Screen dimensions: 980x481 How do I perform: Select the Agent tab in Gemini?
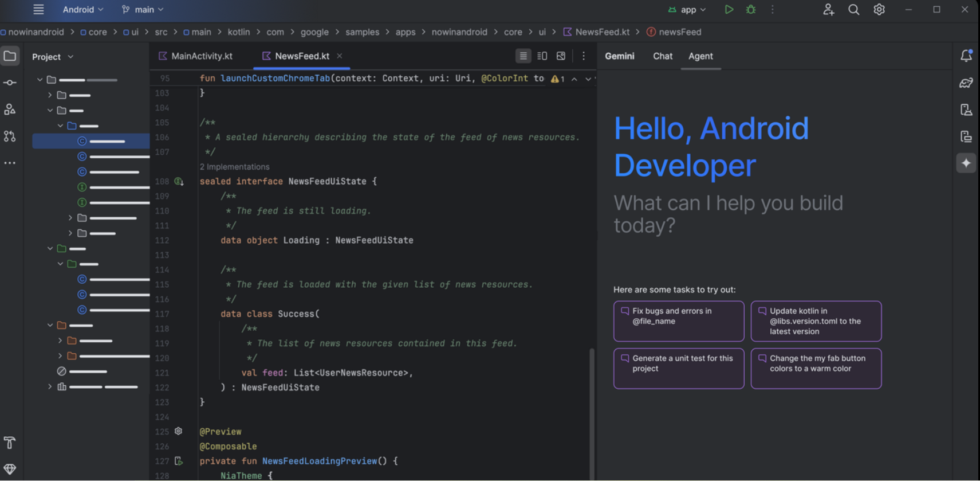click(700, 56)
